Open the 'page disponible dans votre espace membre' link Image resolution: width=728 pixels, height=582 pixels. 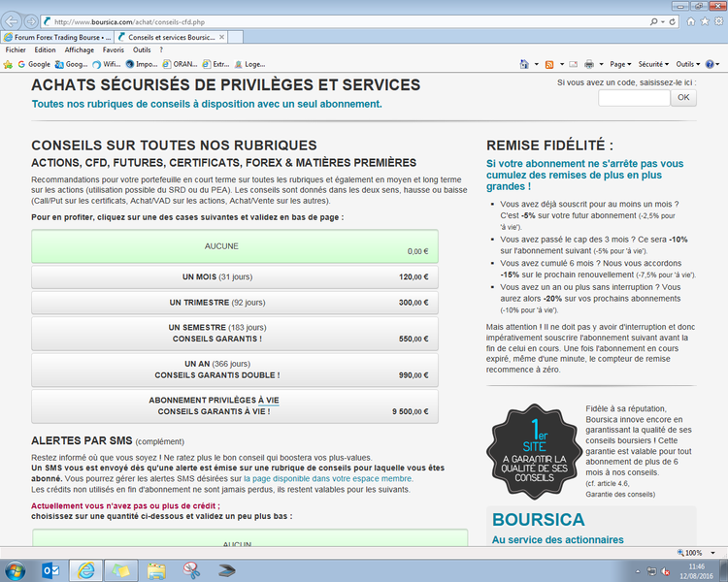tap(328, 478)
